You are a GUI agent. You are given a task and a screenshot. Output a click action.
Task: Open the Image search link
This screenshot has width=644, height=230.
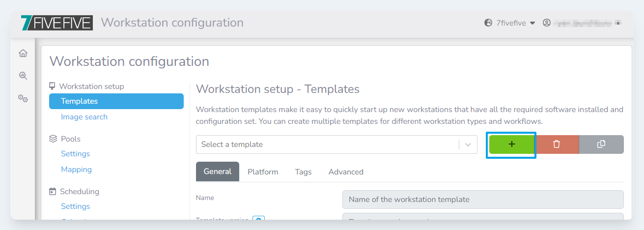[84, 117]
